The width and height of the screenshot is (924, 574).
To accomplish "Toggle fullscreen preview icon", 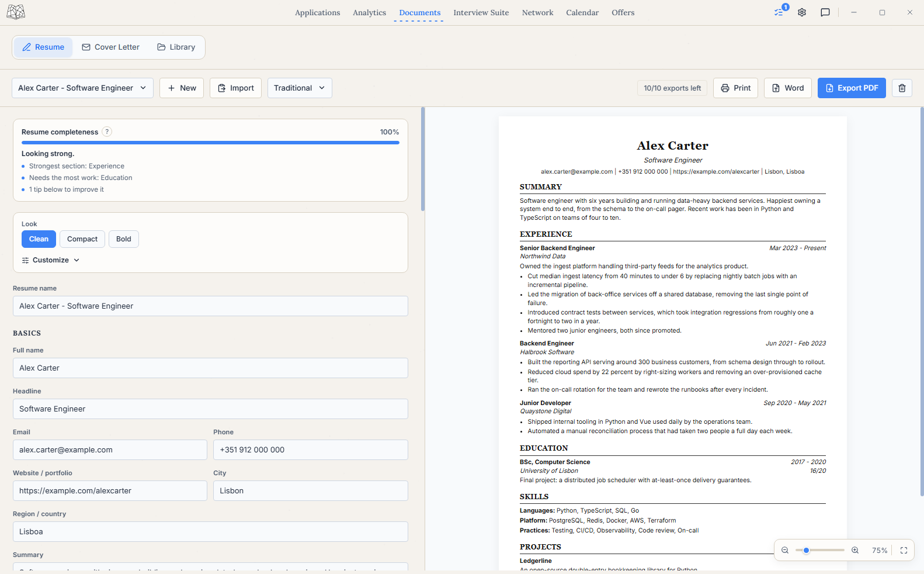I will [x=904, y=550].
